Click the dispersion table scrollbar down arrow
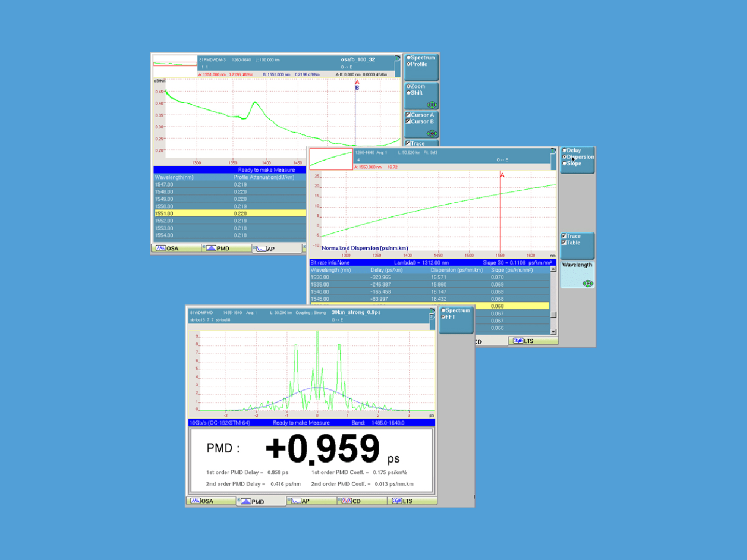 553,331
